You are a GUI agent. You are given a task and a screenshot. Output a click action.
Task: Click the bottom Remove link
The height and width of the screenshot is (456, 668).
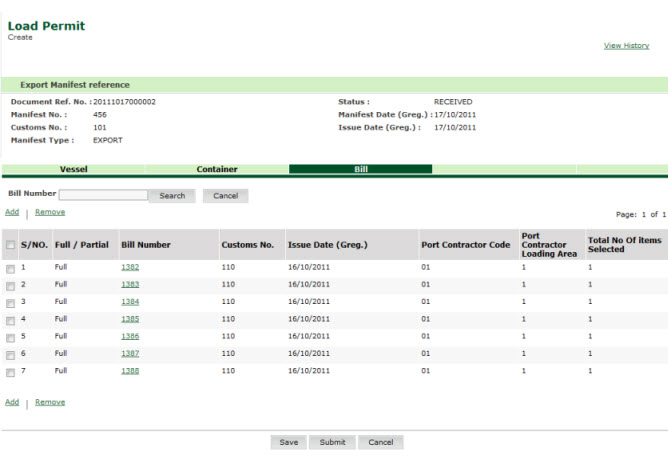(50, 402)
